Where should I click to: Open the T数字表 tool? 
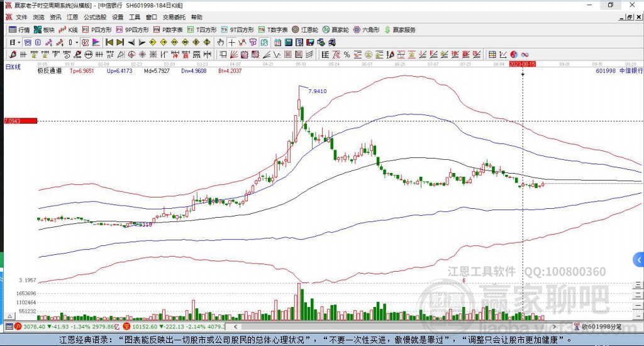tap(273, 30)
